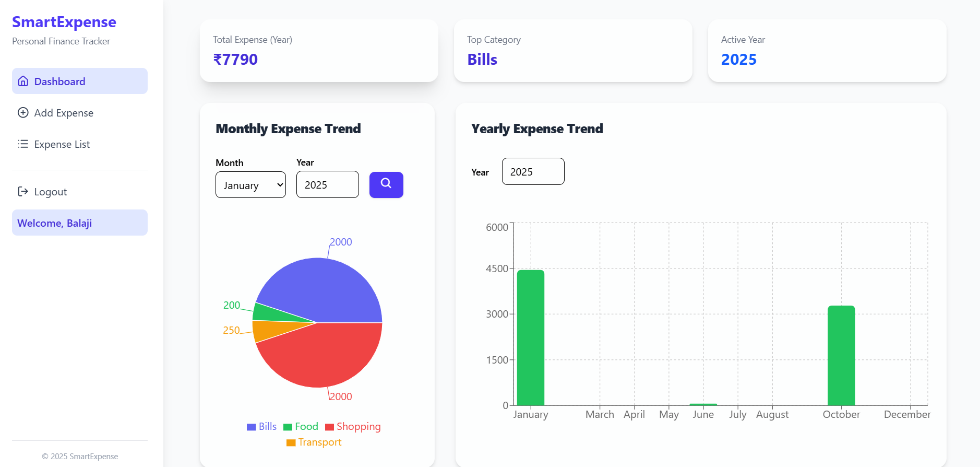Screen dimensions: 980x467
Task: Toggle Transport legend swatch
Action: [291, 442]
